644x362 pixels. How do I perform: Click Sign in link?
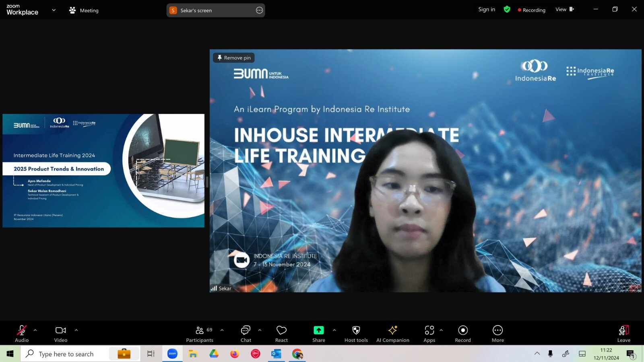(x=487, y=10)
